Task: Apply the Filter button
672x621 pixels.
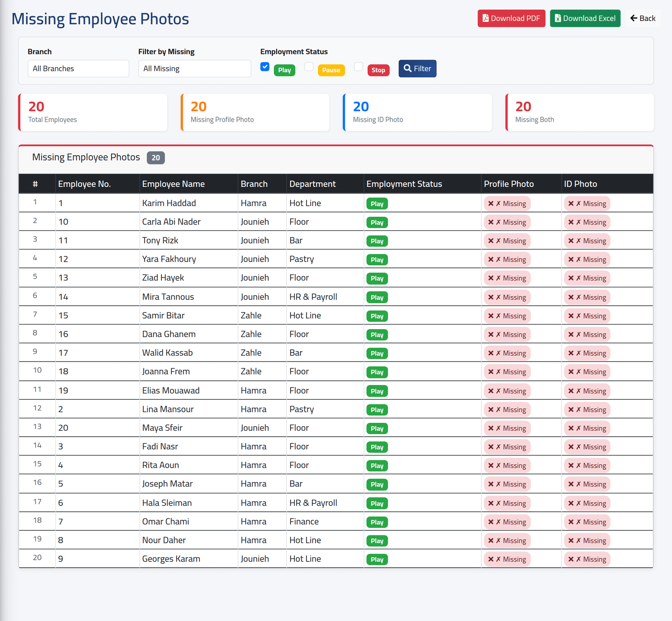Action: point(417,68)
